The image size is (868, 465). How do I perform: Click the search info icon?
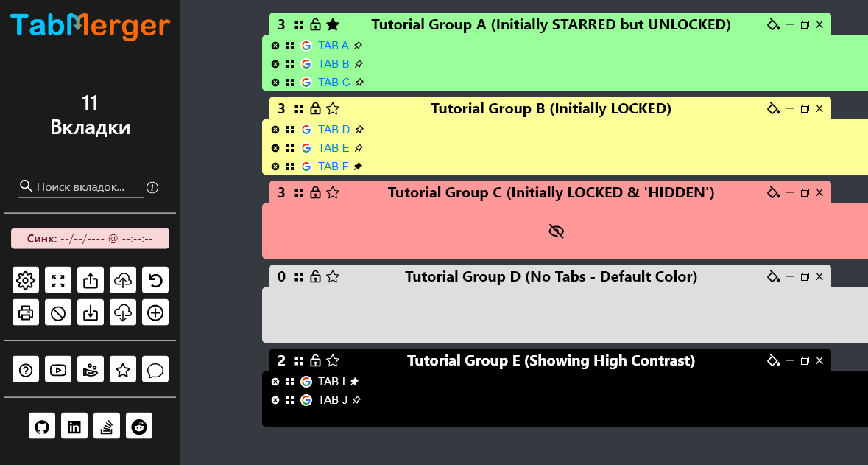pos(152,187)
